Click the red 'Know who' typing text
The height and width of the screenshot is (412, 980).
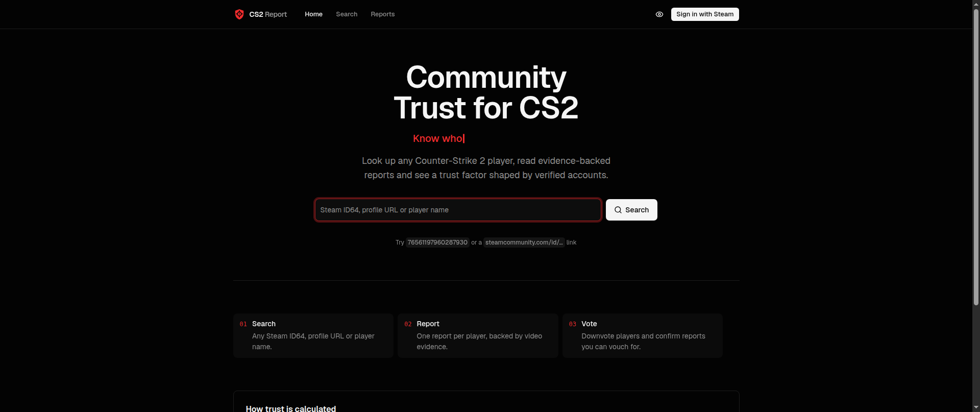coord(438,138)
